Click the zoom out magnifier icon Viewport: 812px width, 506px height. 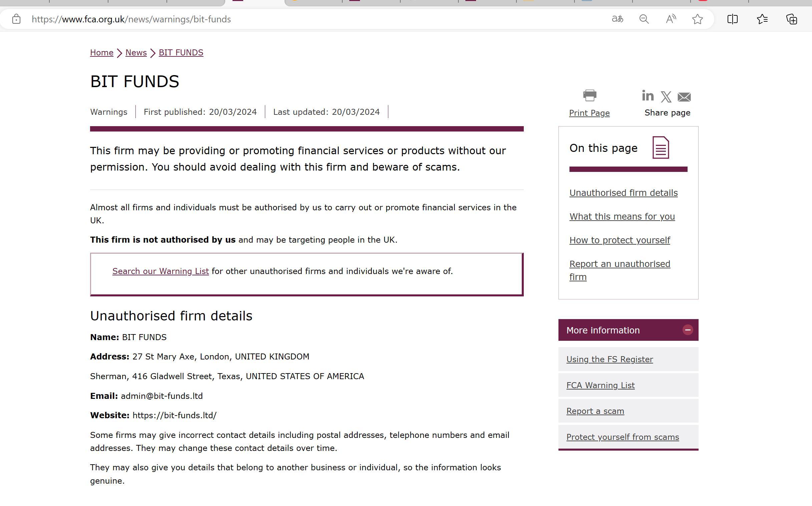(644, 19)
